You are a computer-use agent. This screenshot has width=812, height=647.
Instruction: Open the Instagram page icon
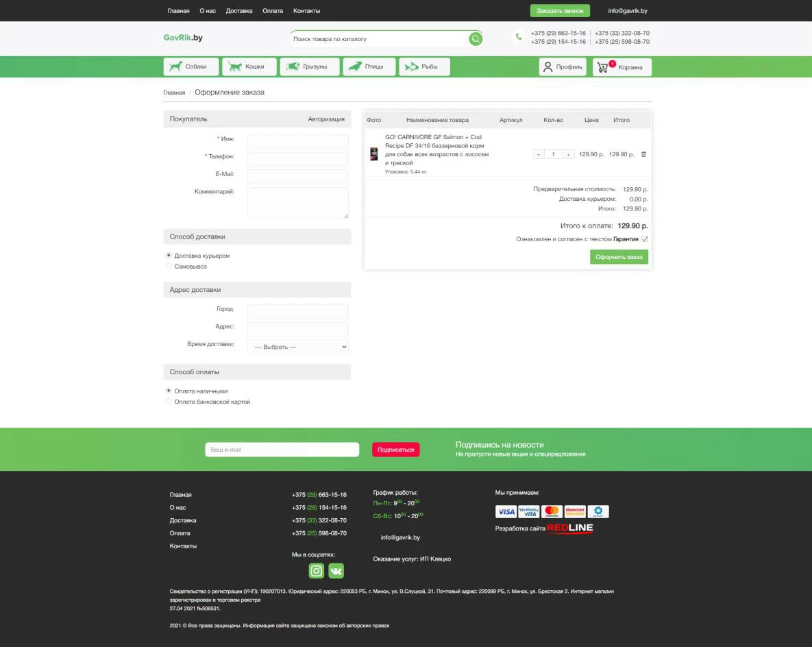[x=317, y=570]
